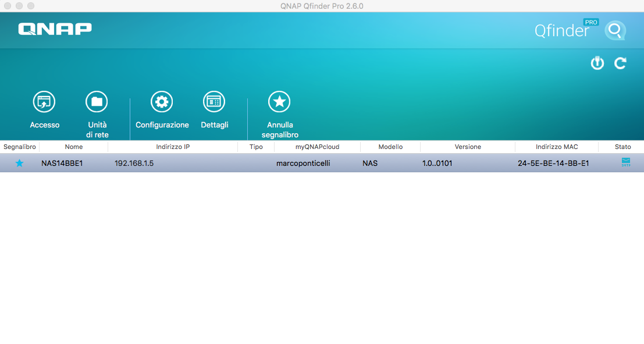Click the QNAP logo
The width and height of the screenshot is (644, 344).
click(55, 29)
